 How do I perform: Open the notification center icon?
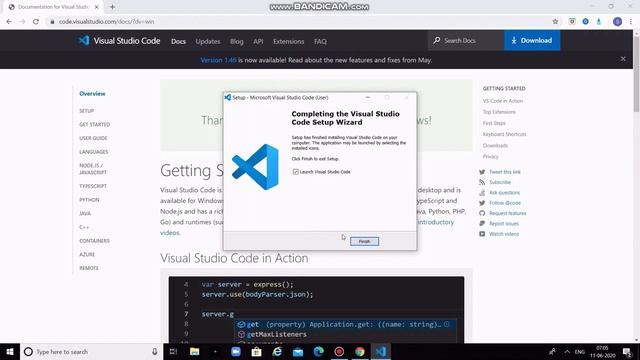click(627, 351)
